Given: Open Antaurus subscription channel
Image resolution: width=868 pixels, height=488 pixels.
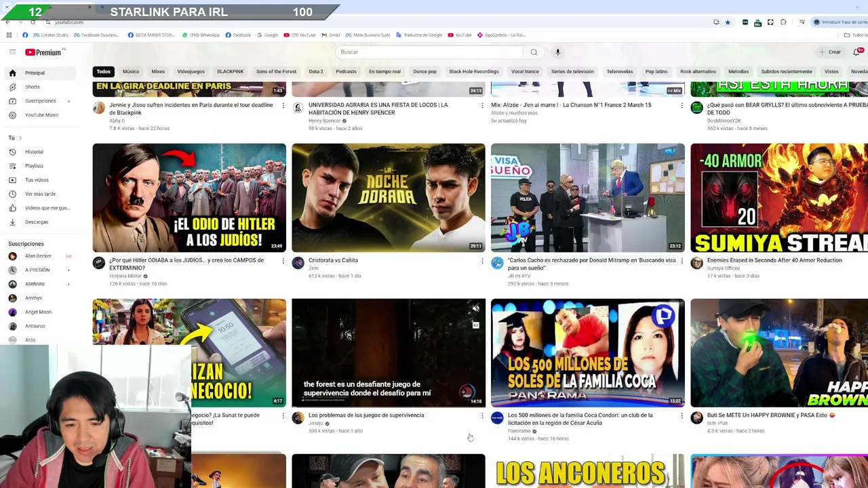Looking at the screenshot, I should pos(41,326).
